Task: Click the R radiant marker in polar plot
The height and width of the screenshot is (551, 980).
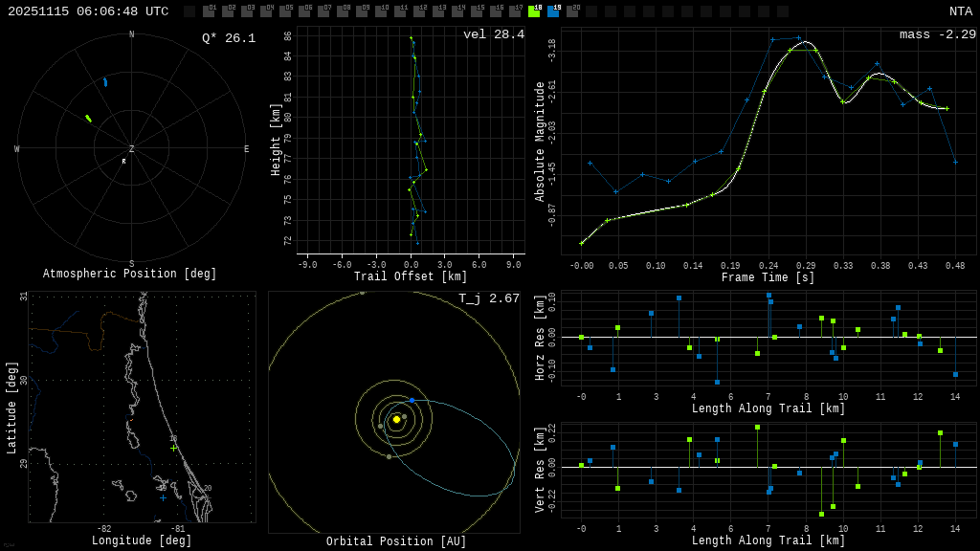Action: pos(123,162)
